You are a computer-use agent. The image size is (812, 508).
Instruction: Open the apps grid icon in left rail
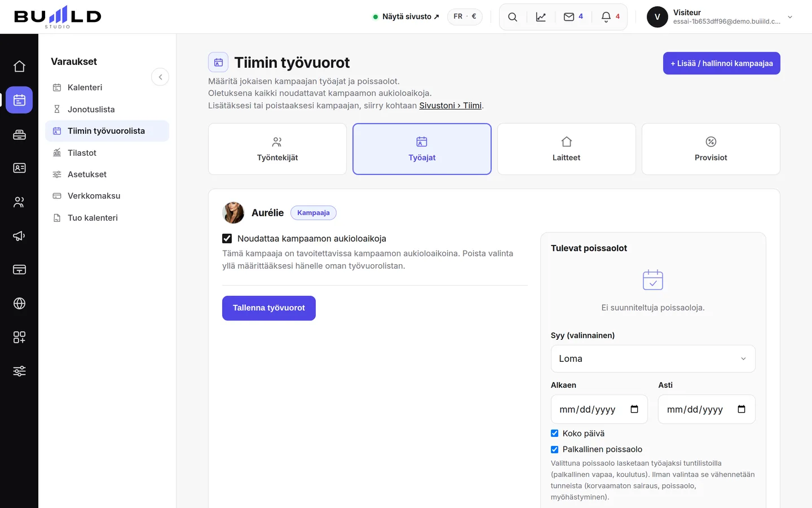[19, 338]
